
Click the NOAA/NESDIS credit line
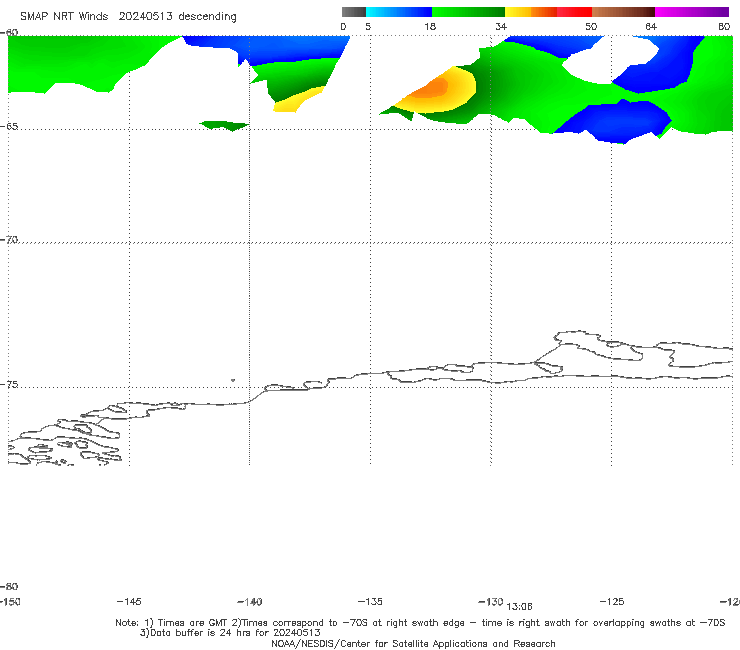click(413, 643)
